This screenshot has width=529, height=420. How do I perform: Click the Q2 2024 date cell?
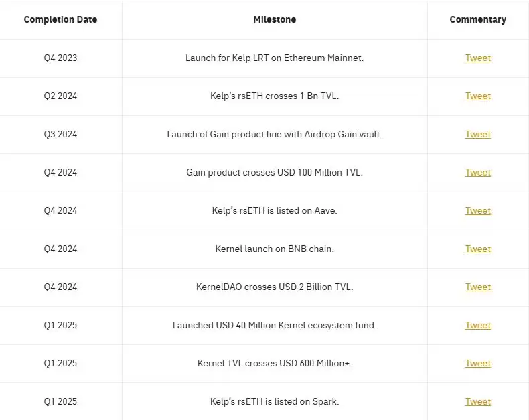(60, 96)
